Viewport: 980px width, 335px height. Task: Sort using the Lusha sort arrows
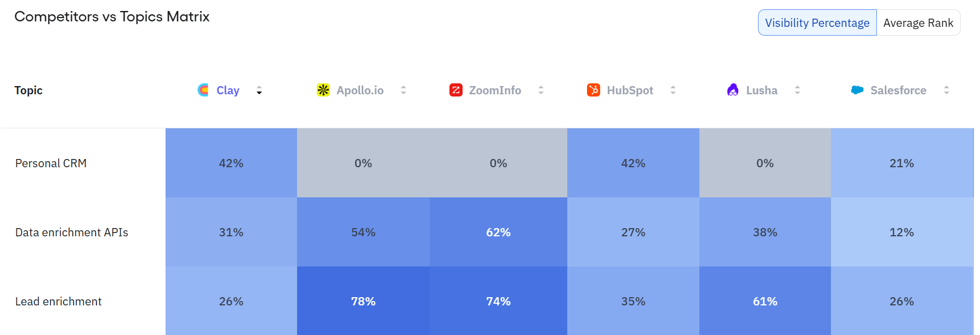pos(797,90)
